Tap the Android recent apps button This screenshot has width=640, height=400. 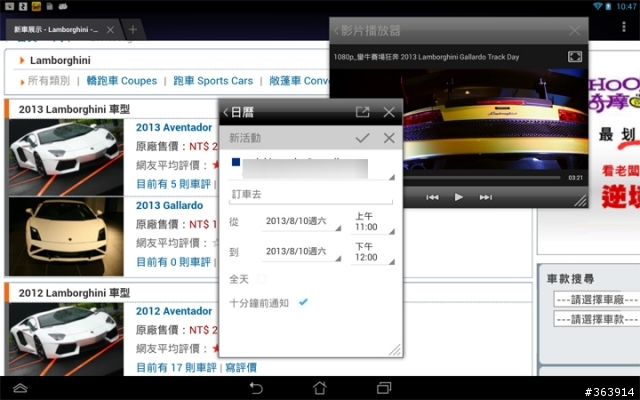[x=384, y=388]
